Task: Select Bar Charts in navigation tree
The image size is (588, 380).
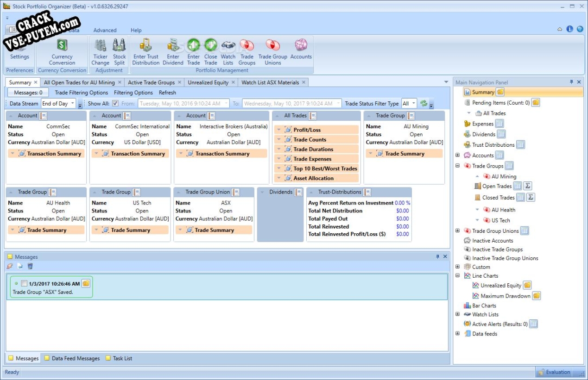Action: click(484, 305)
